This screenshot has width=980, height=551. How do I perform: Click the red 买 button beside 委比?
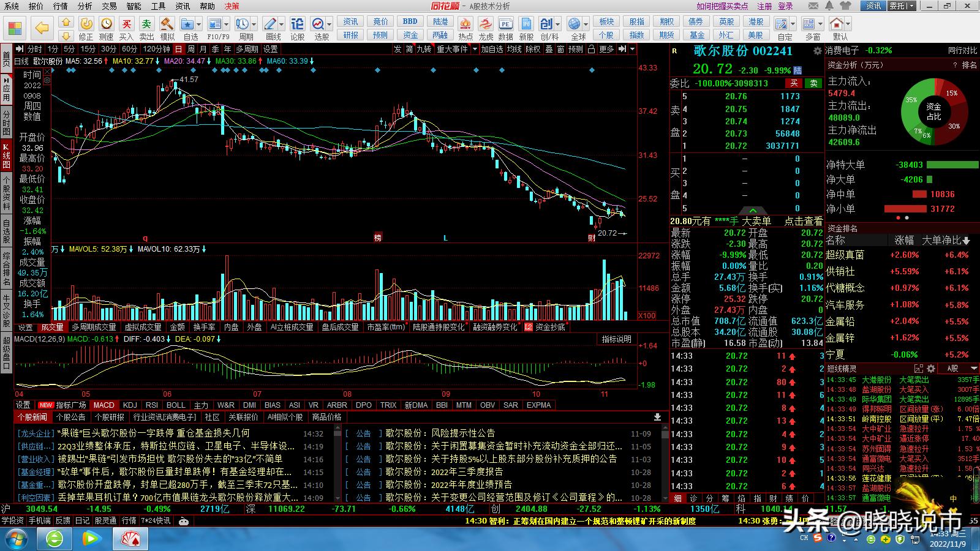point(794,83)
